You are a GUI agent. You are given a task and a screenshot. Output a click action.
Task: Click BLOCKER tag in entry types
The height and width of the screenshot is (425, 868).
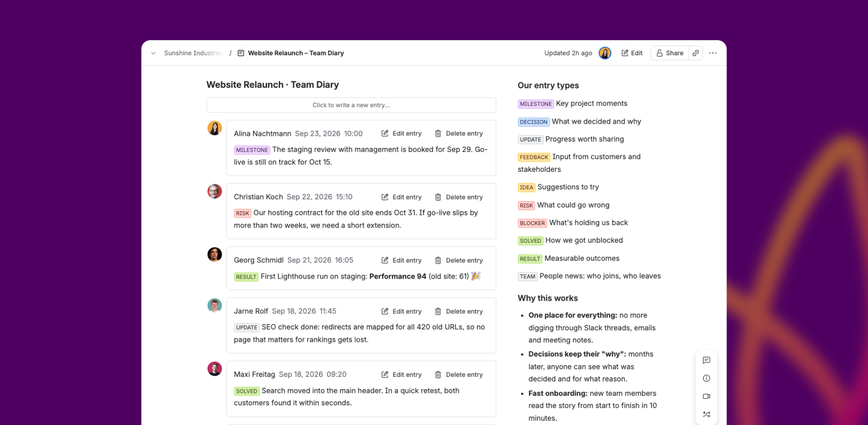(532, 223)
